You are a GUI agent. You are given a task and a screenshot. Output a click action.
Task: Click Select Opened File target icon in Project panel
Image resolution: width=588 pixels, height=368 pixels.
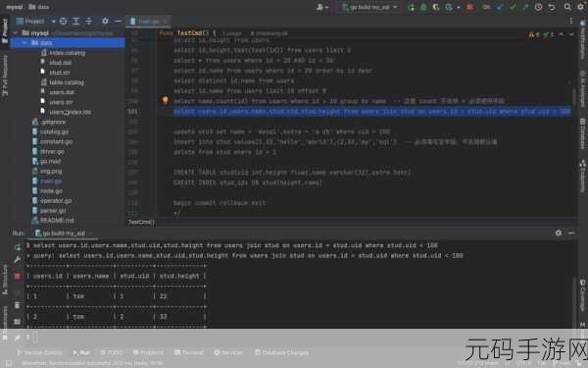click(x=64, y=22)
